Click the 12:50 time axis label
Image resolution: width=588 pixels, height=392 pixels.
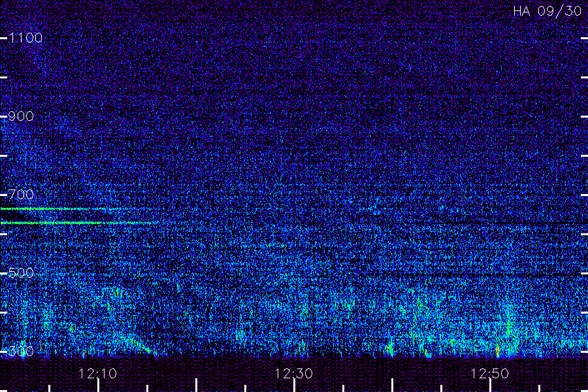click(x=489, y=374)
